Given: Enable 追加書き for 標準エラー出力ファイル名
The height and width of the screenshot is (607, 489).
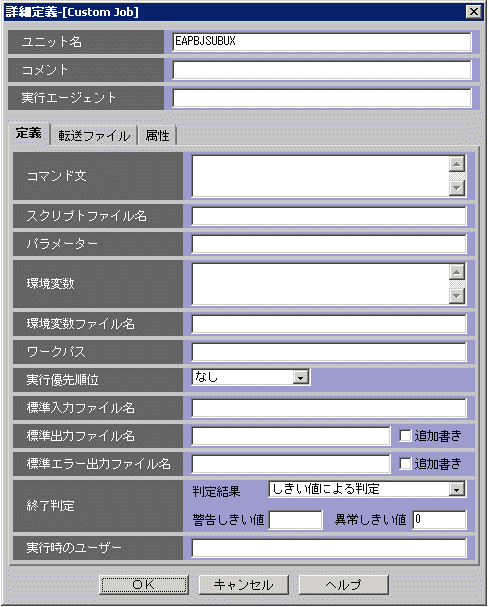Looking at the screenshot, I should tap(405, 464).
